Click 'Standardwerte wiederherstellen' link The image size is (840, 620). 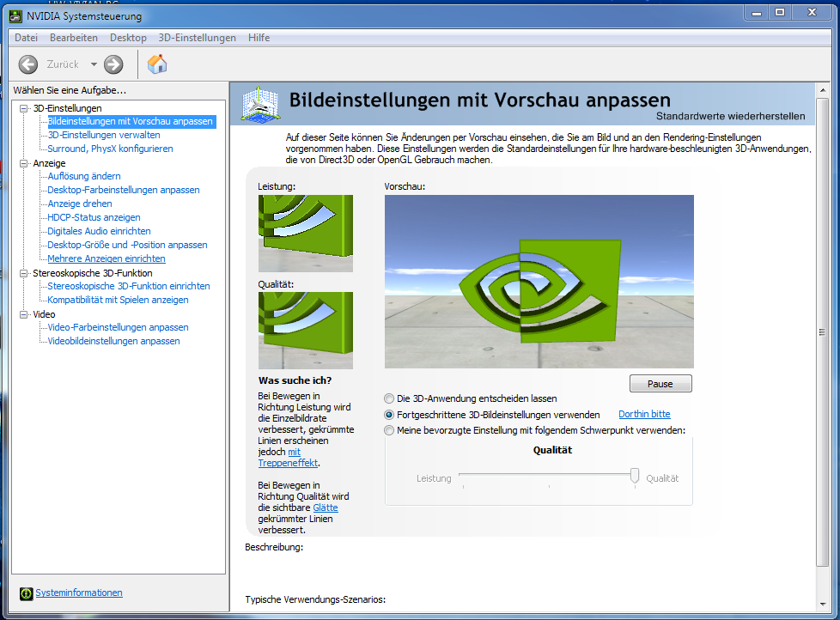[x=730, y=116]
